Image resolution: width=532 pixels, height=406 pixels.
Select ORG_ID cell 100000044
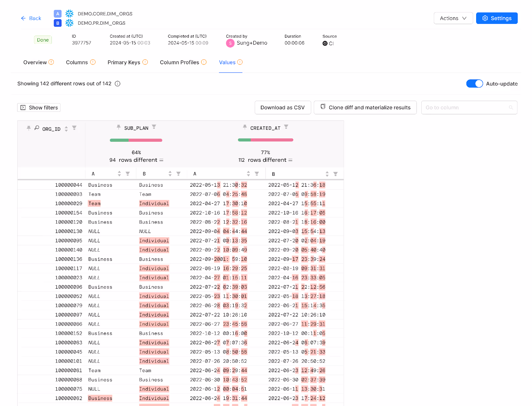tap(69, 185)
